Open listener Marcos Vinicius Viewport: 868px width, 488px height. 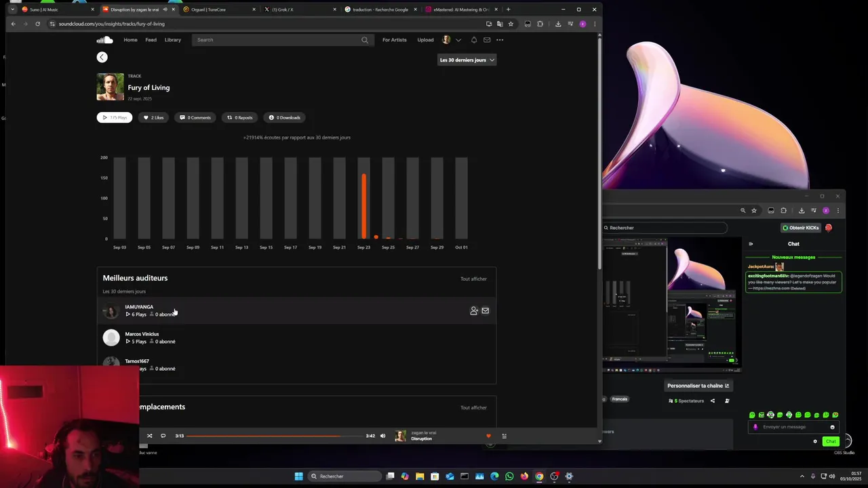pyautogui.click(x=142, y=334)
